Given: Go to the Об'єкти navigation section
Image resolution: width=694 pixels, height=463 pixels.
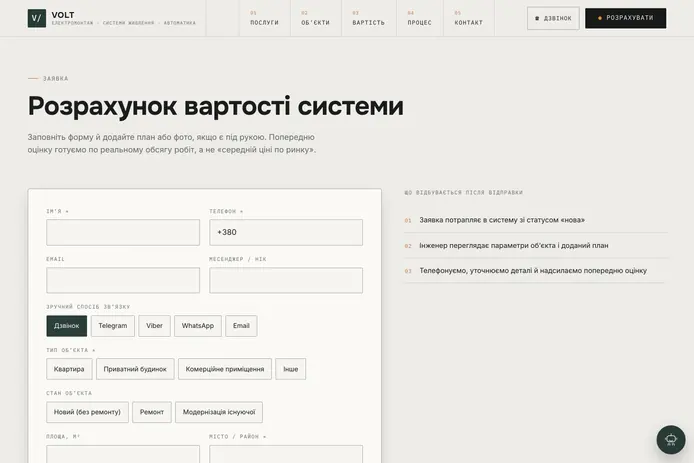Looking at the screenshot, I should tap(316, 18).
